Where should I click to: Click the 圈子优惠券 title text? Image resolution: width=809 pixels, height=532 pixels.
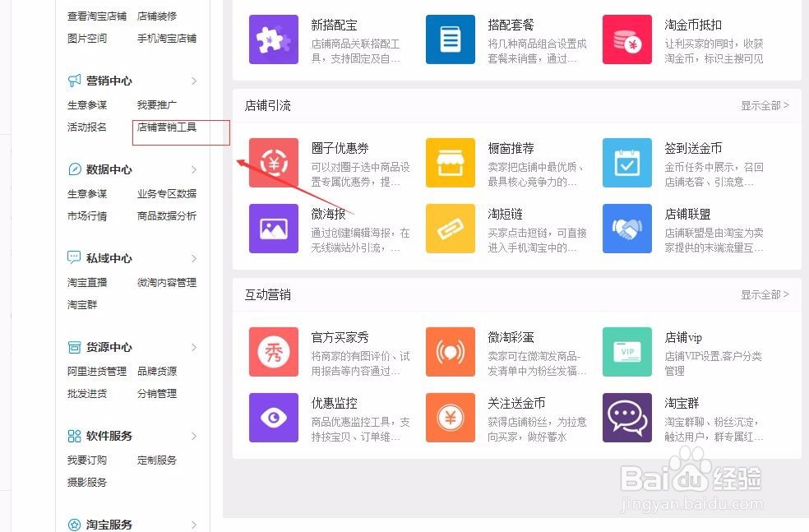point(340,148)
